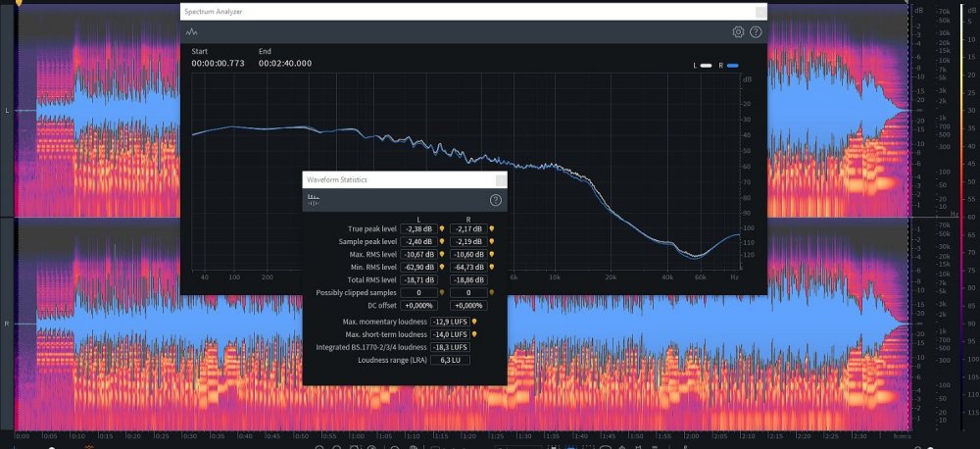Image resolution: width=980 pixels, height=449 pixels.
Task: Jump to the left True peak level marker
Action: (442, 228)
